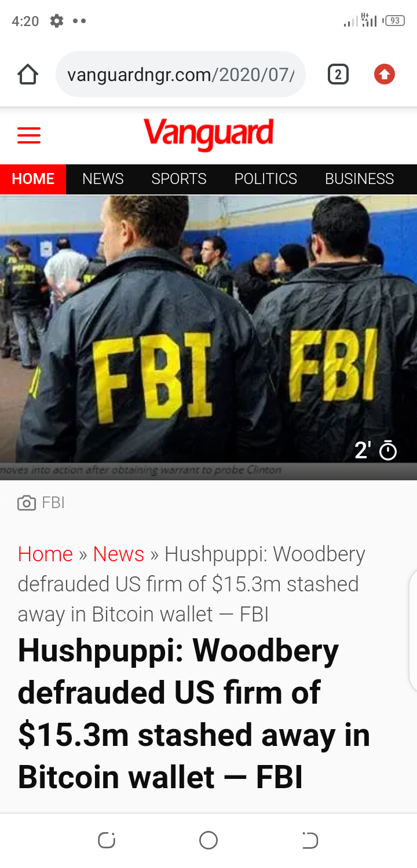Tap the vanguardngr.com address bar
Screen dimensions: 417x868
point(181,74)
